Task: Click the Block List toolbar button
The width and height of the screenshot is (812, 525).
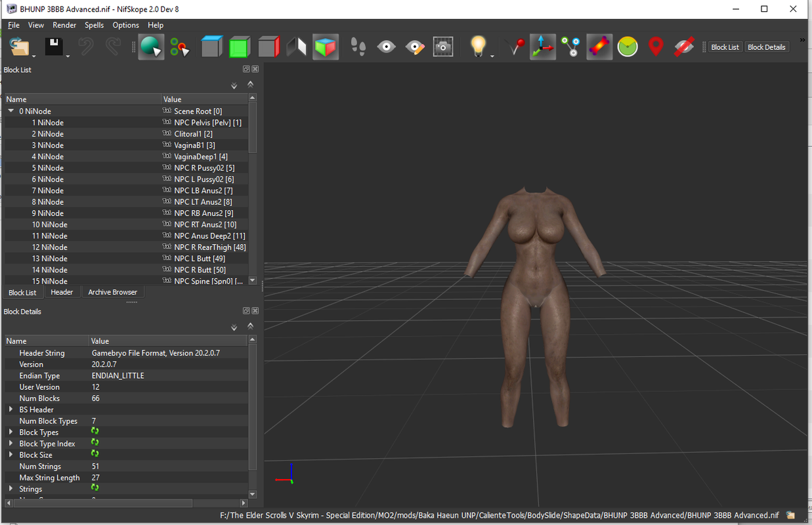Action: pos(725,47)
